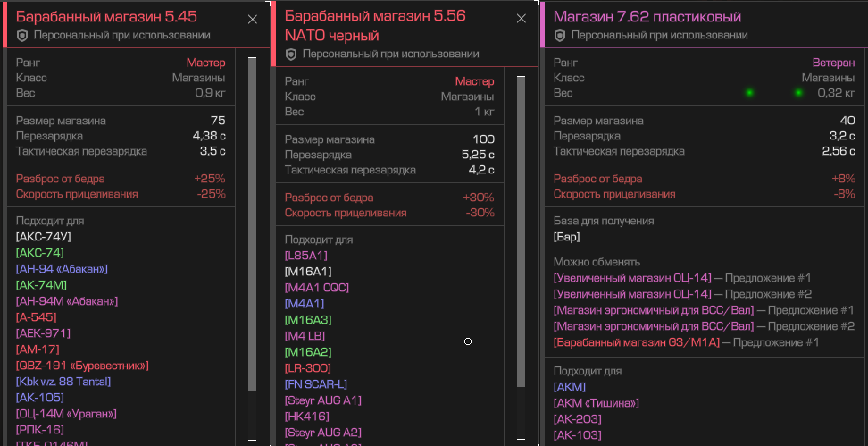Open the [ОЦ-14М «Ураган»] link
Image resolution: width=868 pixels, height=446 pixels.
click(x=66, y=414)
